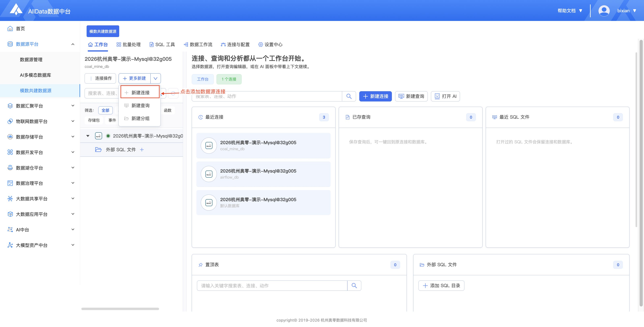Click the 连接操作 button
The image size is (644, 327).
(x=100, y=78)
